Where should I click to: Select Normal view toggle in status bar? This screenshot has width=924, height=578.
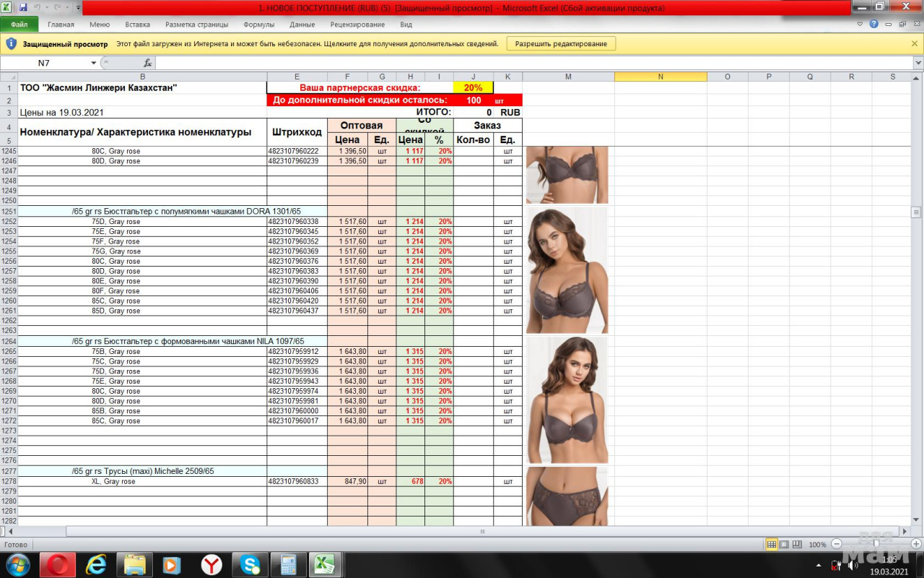(x=771, y=544)
